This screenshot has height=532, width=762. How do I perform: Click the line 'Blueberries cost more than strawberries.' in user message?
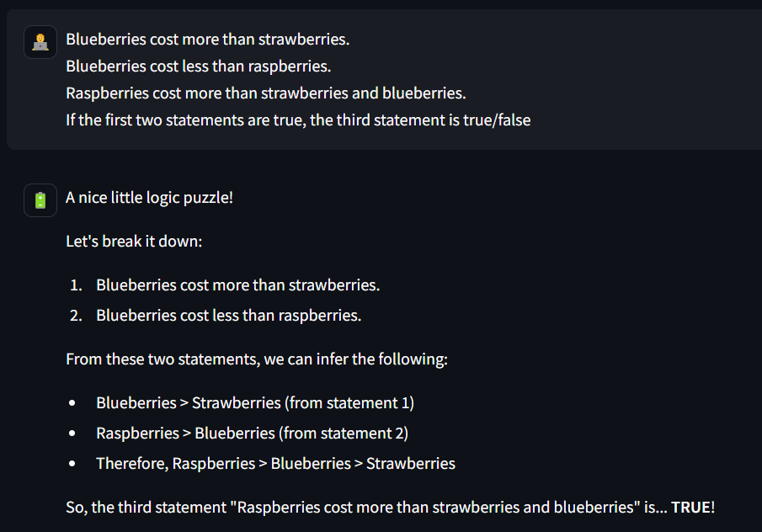pos(207,40)
